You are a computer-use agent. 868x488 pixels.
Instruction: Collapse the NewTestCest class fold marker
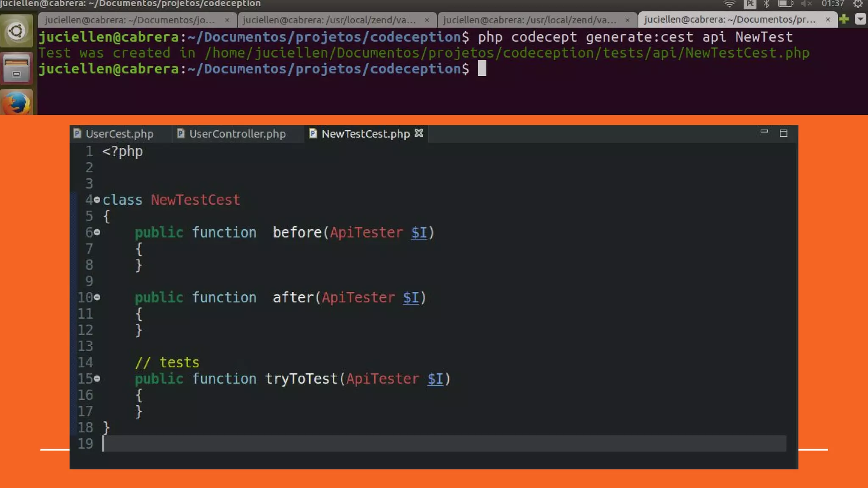tap(97, 200)
